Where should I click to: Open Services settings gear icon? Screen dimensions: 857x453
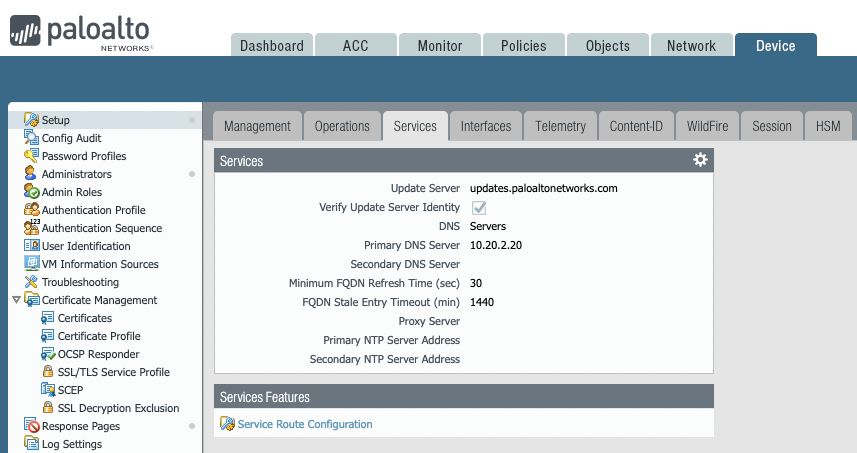pos(700,160)
